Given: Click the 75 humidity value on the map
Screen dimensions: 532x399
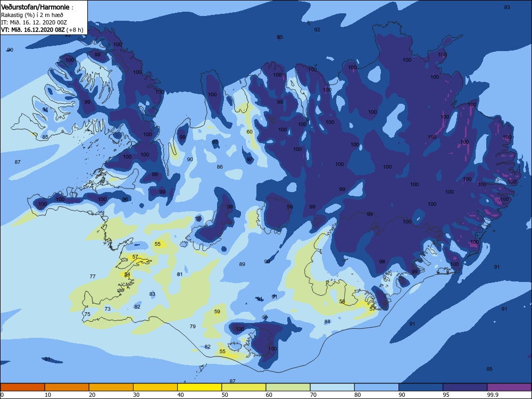Looking at the screenshot, I should click(87, 314).
